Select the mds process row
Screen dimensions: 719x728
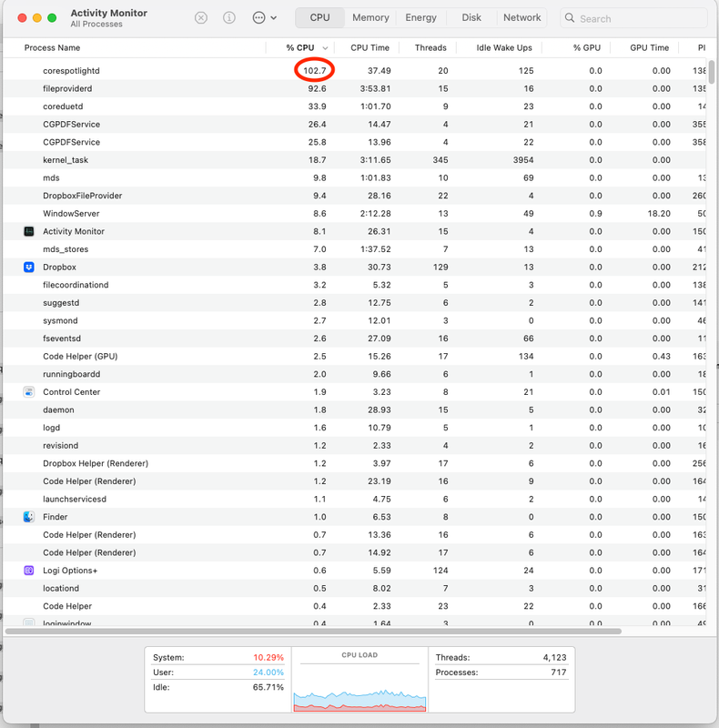355,177
